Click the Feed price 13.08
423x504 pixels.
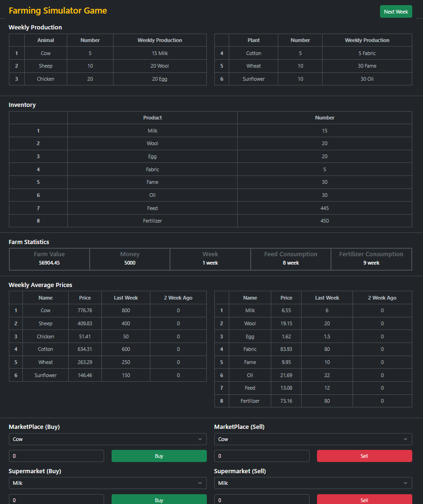(x=286, y=388)
